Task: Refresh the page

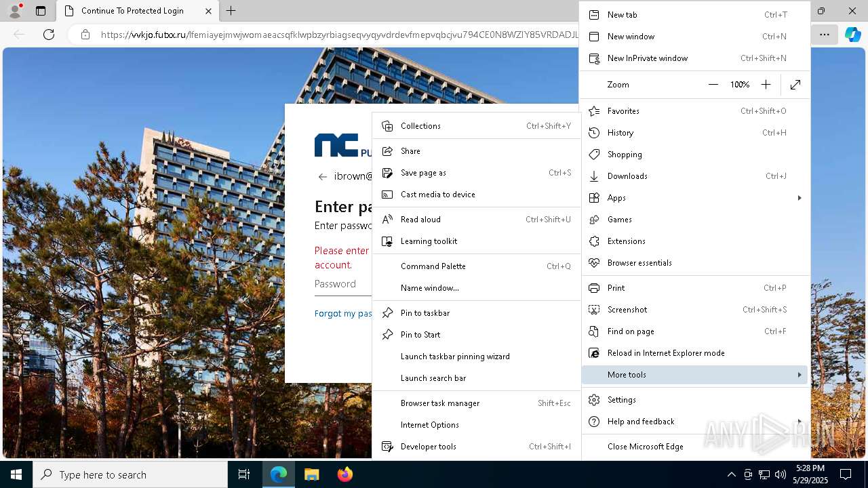Action: [x=49, y=35]
